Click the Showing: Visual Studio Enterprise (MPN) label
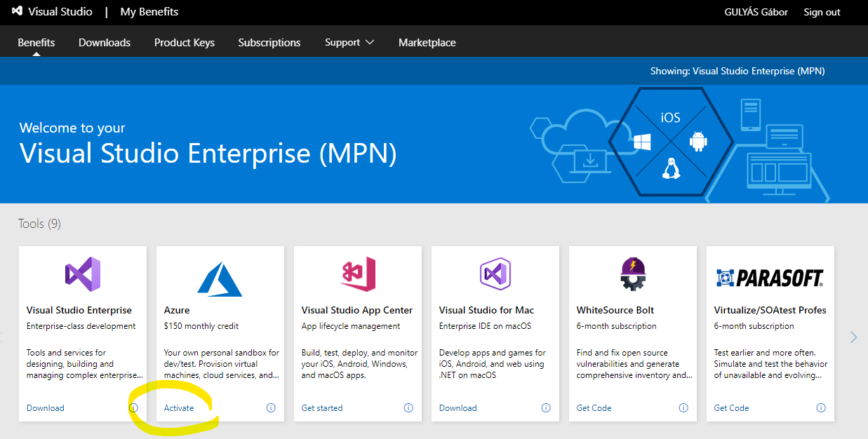Image resolution: width=868 pixels, height=439 pixels. coord(737,71)
